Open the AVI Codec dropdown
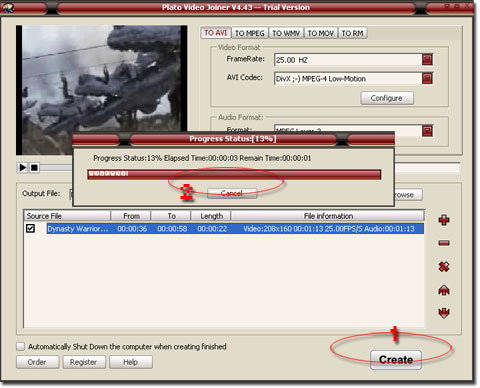The height and width of the screenshot is (388, 480). (x=427, y=78)
